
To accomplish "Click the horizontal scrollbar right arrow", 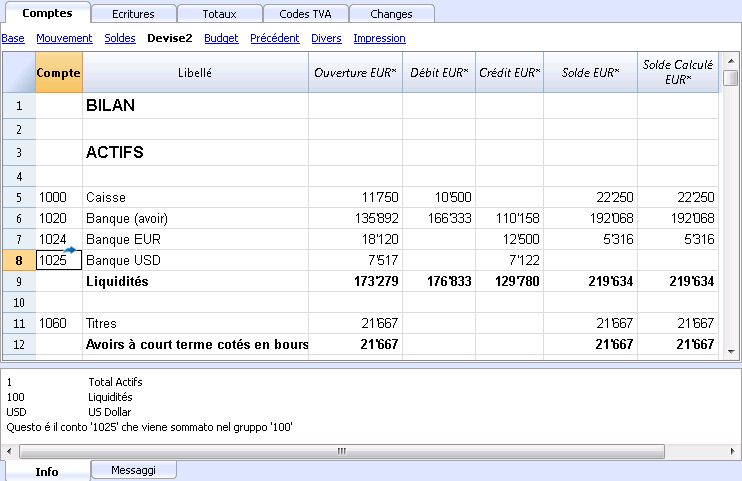I will tap(733, 451).
